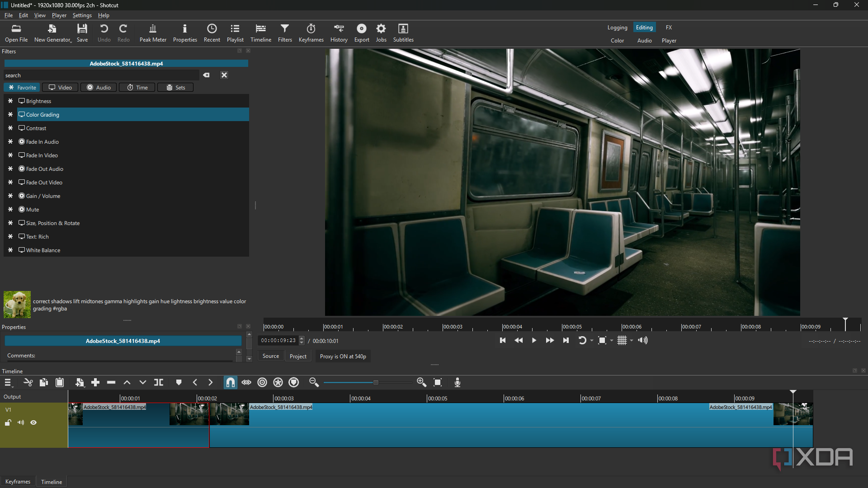The image size is (868, 488).
Task: Click Proxy is ON at 540p button
Action: [343, 356]
